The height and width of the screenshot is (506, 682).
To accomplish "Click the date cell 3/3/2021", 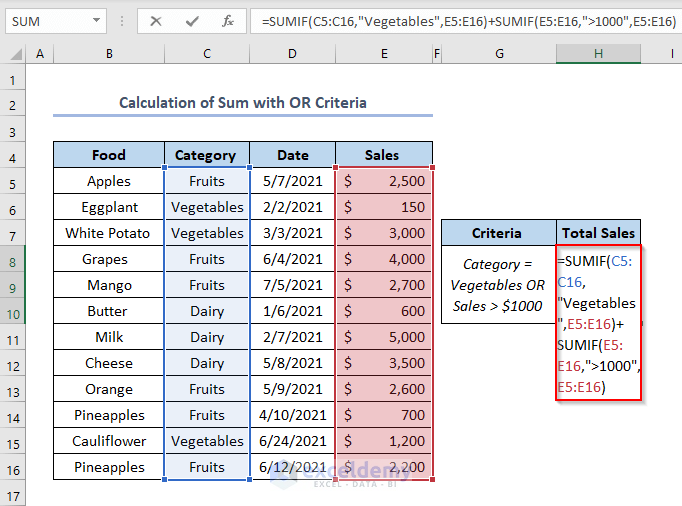I will click(293, 233).
